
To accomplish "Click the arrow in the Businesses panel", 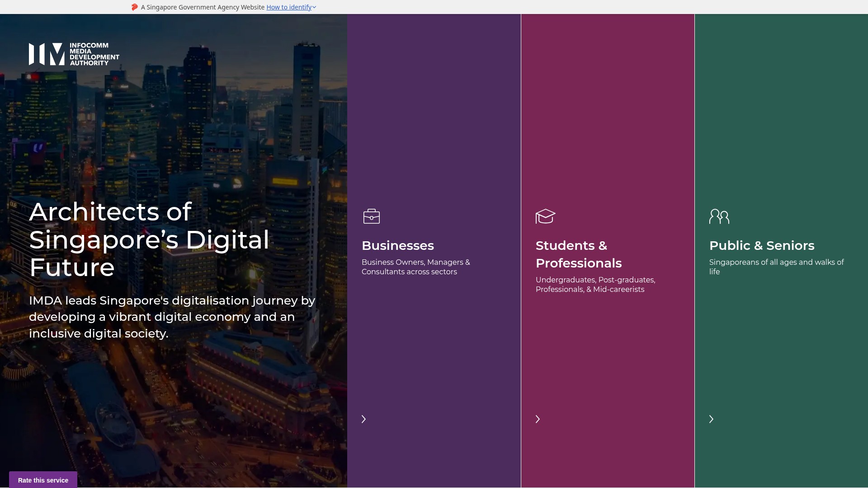I will pos(363,419).
